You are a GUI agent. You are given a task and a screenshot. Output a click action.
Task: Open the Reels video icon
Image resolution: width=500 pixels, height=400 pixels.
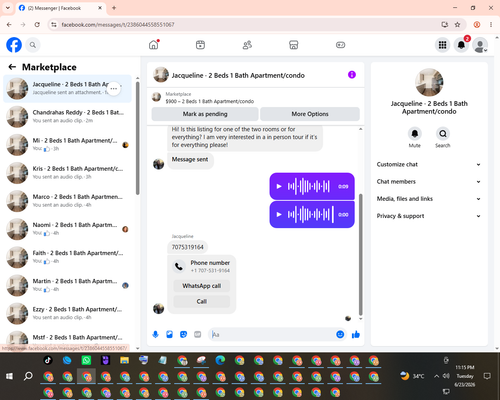[x=200, y=45]
